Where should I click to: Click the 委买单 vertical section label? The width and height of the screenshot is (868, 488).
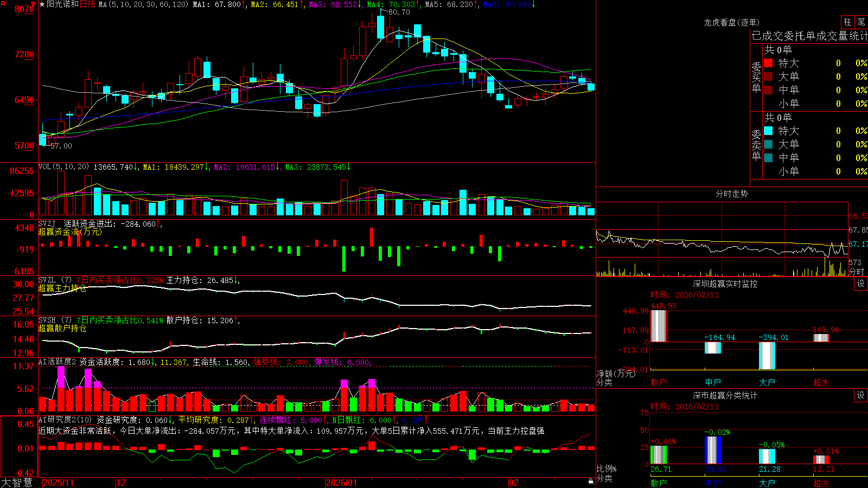pos(756,77)
